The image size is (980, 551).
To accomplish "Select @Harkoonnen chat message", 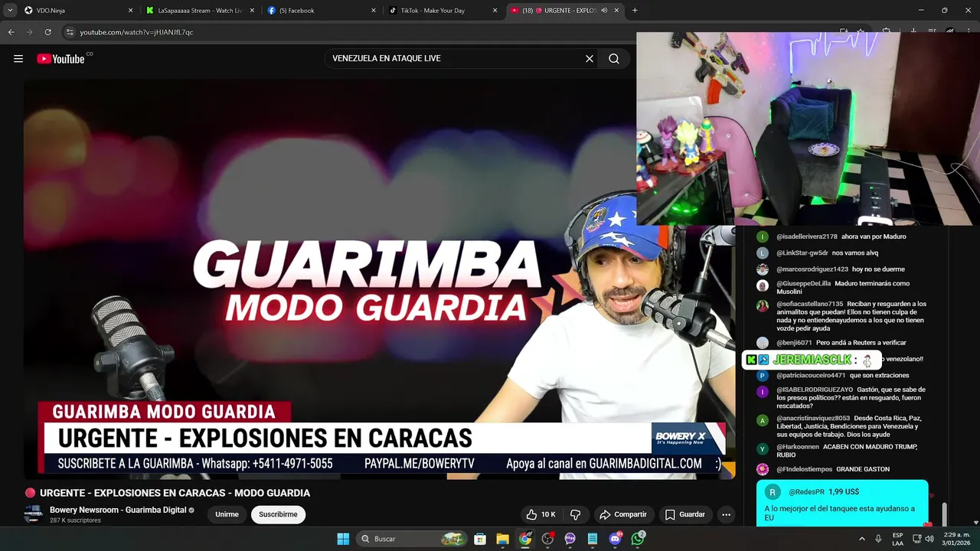I will point(842,451).
